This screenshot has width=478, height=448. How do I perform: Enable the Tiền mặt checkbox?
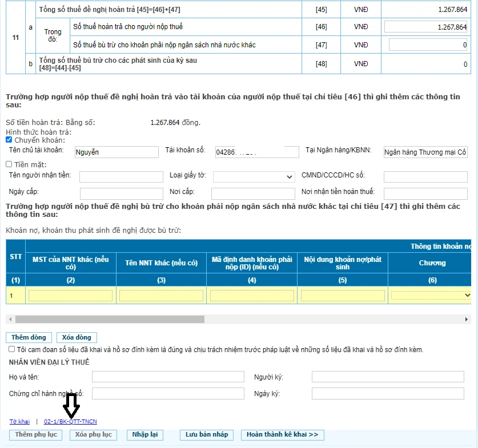pyautogui.click(x=9, y=164)
